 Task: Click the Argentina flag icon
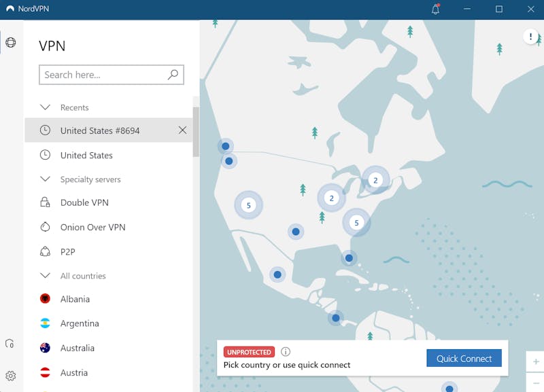point(45,323)
